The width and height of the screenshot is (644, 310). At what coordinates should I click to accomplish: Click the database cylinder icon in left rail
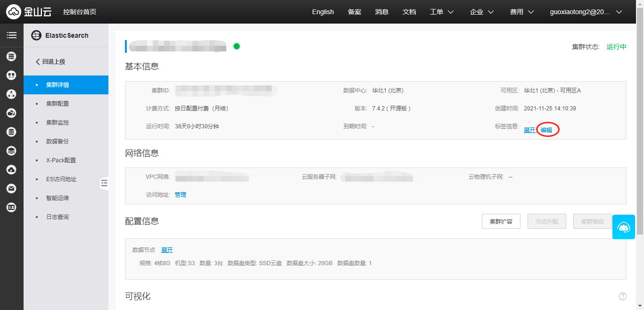click(11, 132)
